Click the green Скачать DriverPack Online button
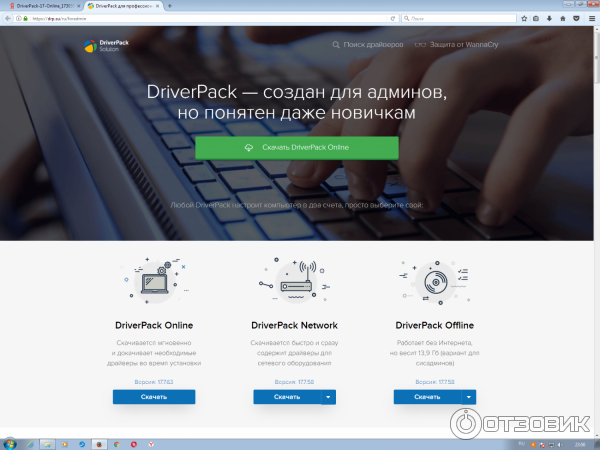Screen dimensions: 600x450 297,148
